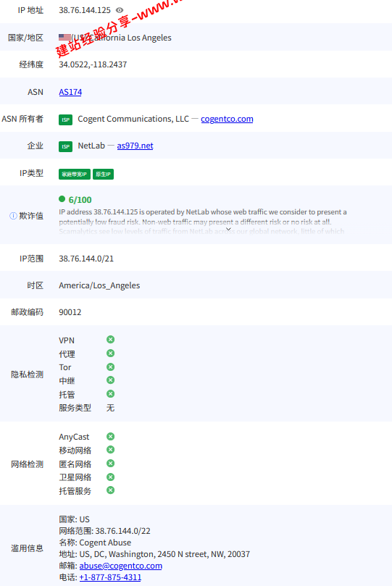392x586 pixels.
Task: Click the 移动网络 status icon
Action: [110, 450]
